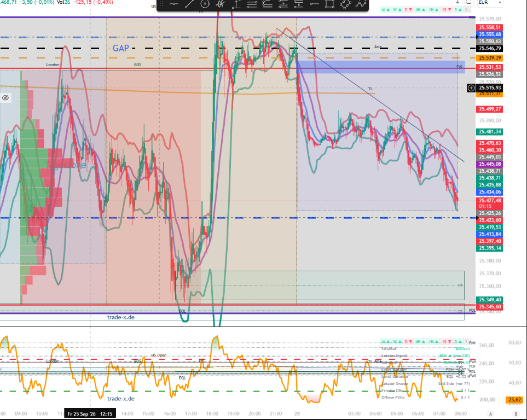
Task: Click the W weekly trend badge
Action: click(397, 10)
